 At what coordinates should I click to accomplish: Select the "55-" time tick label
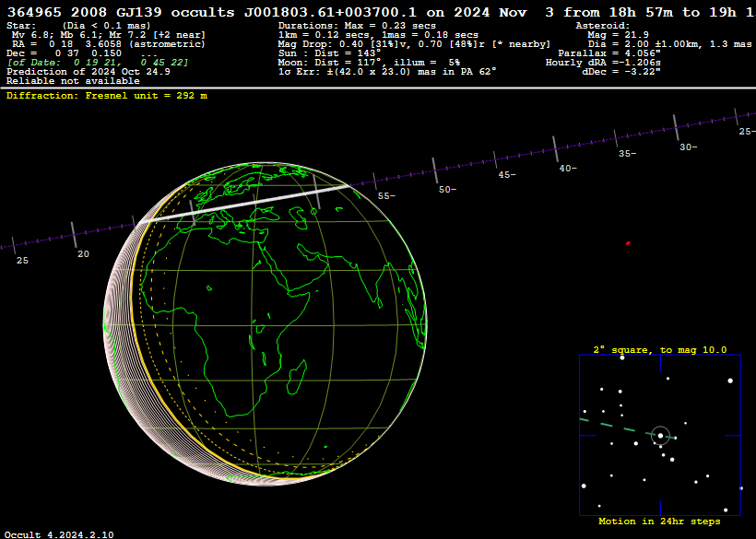386,196
